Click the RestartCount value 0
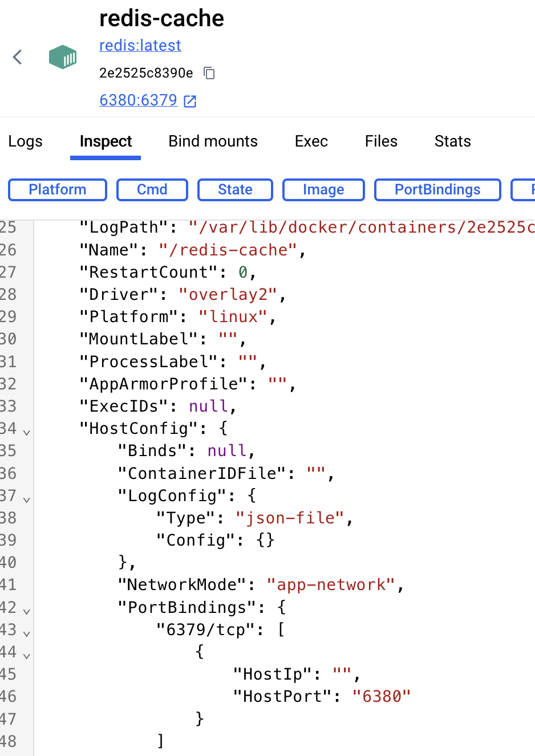The width and height of the screenshot is (535, 756). point(243,272)
